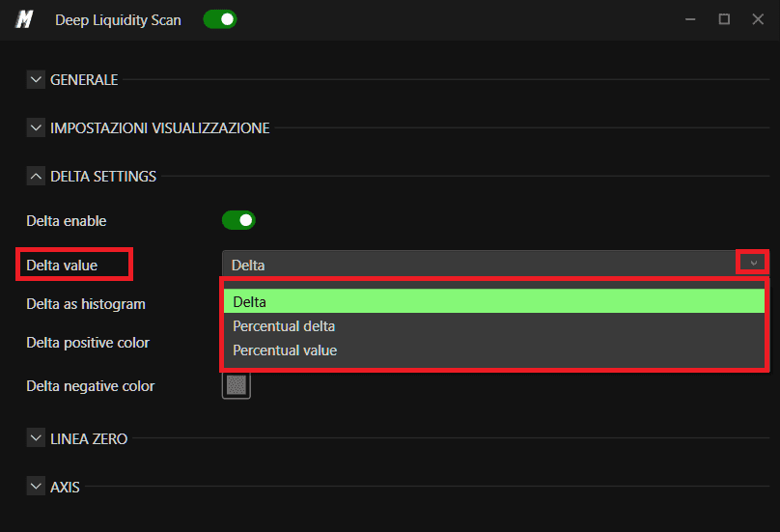
Task: Click the M logo icon in title bar
Action: pyautogui.click(x=24, y=20)
